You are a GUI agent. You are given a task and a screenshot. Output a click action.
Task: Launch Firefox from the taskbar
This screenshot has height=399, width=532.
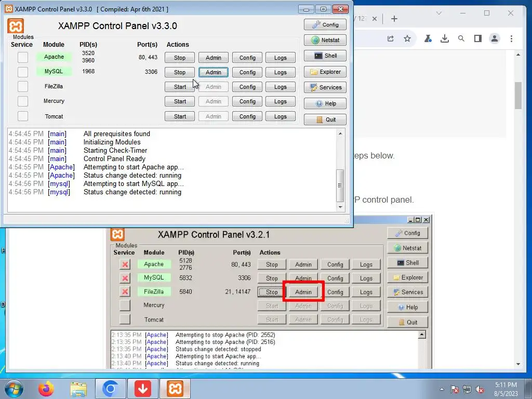[x=46, y=389]
